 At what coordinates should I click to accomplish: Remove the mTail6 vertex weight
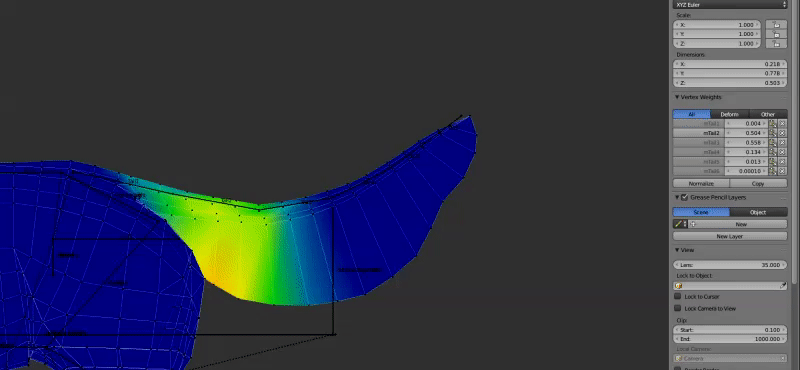pyautogui.click(x=782, y=171)
